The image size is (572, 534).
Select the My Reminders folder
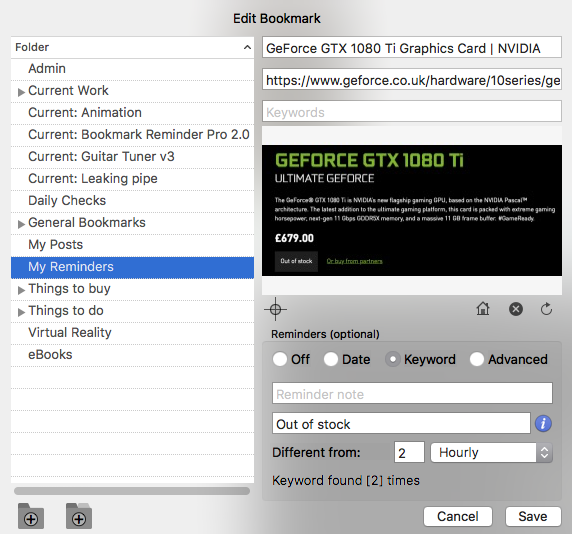click(x=132, y=267)
